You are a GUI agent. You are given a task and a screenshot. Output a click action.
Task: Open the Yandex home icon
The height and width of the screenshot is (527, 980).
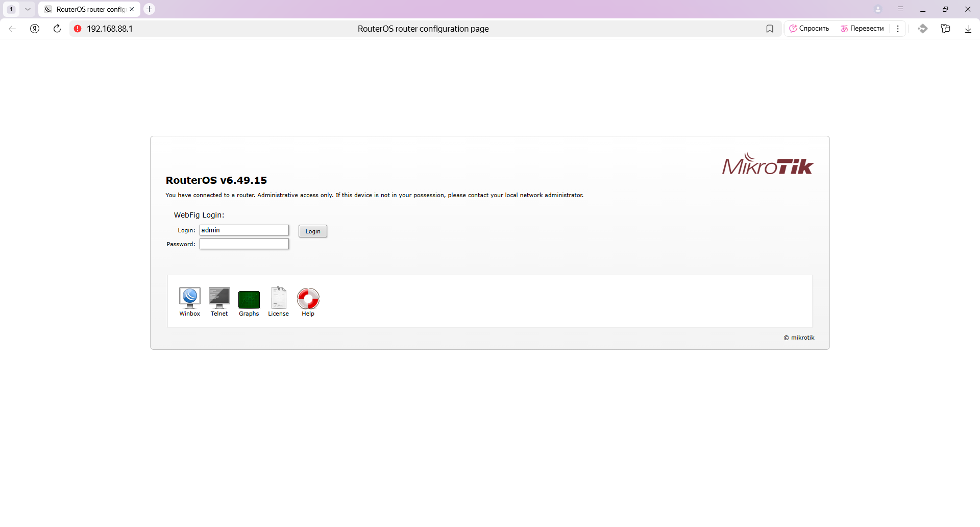[35, 29]
